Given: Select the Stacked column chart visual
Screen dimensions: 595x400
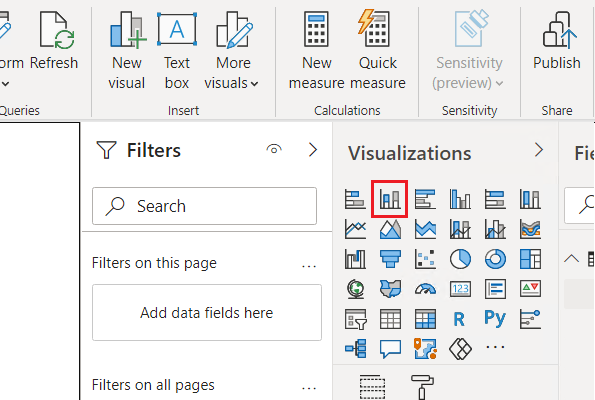Looking at the screenshot, I should pyautogui.click(x=390, y=199).
